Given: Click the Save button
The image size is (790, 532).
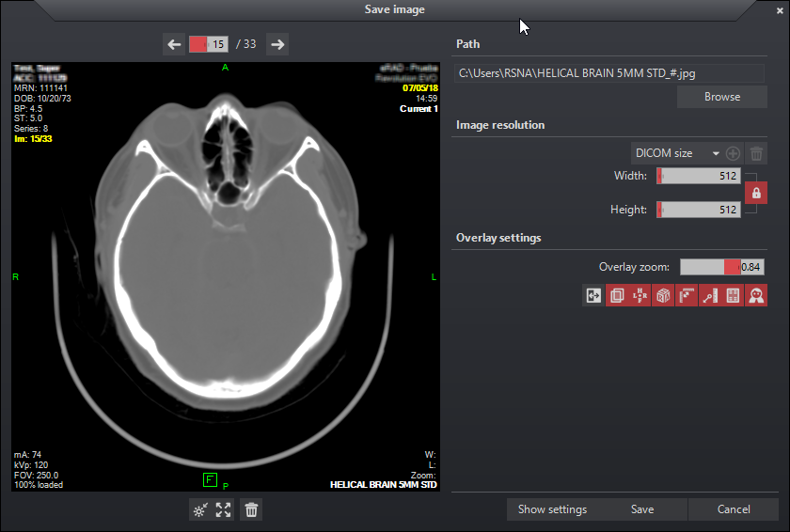Looking at the screenshot, I should point(642,509).
